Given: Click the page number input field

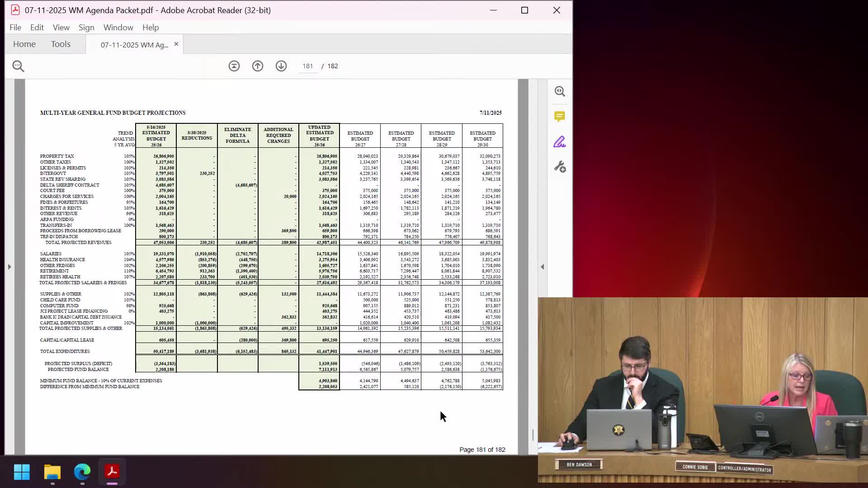Looking at the screenshot, I should pyautogui.click(x=308, y=66).
